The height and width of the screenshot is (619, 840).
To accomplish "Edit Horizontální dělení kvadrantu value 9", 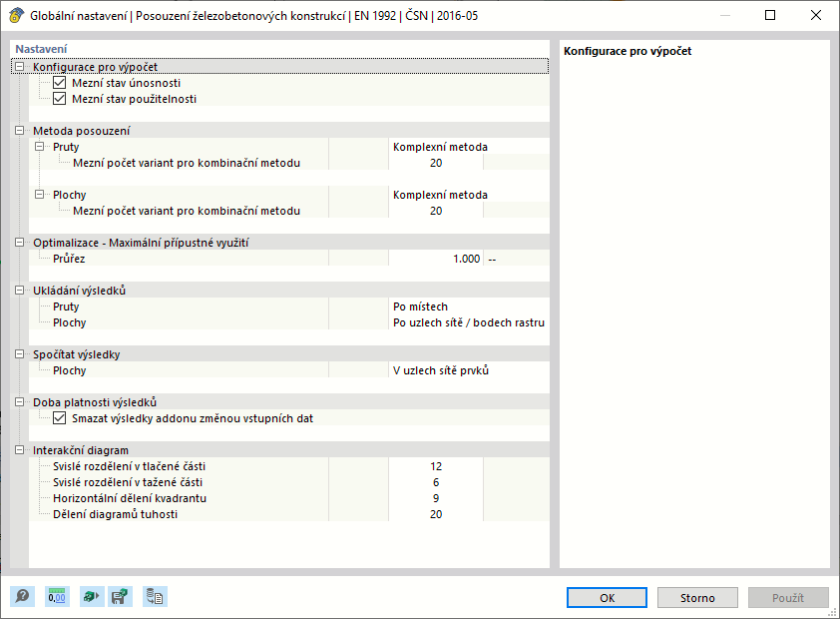I will coord(436,498).
